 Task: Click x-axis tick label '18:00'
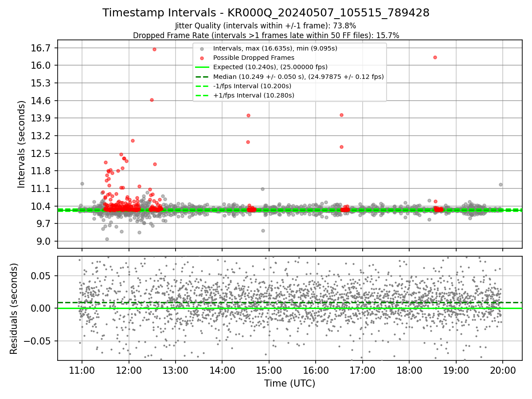pos(409,370)
